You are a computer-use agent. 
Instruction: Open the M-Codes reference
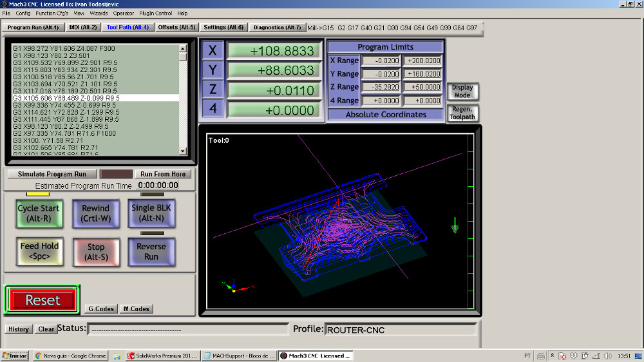point(137,309)
